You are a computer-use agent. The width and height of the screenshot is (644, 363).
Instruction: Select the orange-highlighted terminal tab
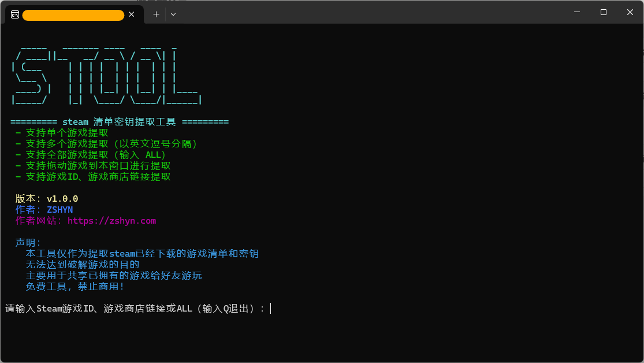click(73, 15)
